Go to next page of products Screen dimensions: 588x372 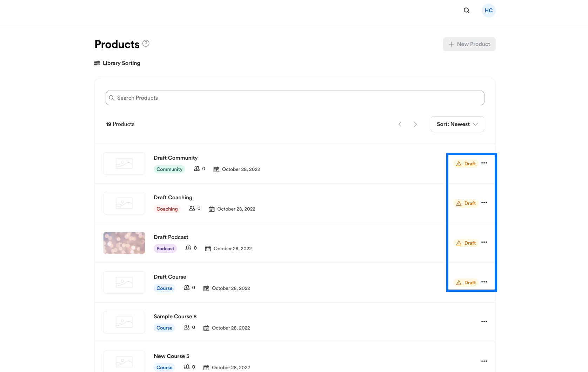coord(415,124)
